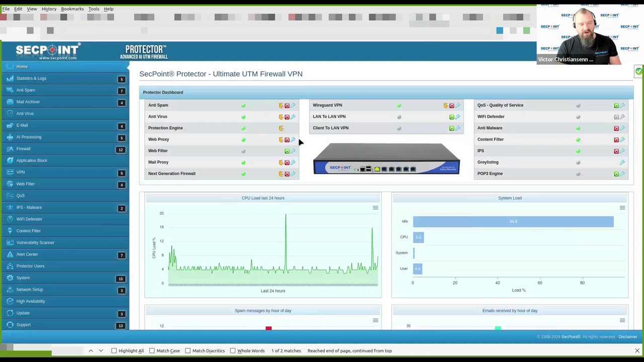Start LAN To LAN VPN green button
Screen dimensions: 644x362
(452, 117)
